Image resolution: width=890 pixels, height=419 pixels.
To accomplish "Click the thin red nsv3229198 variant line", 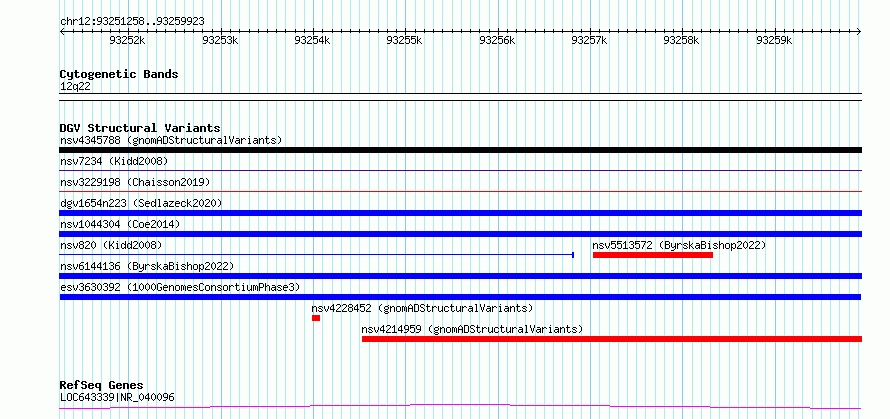I will [x=460, y=191].
